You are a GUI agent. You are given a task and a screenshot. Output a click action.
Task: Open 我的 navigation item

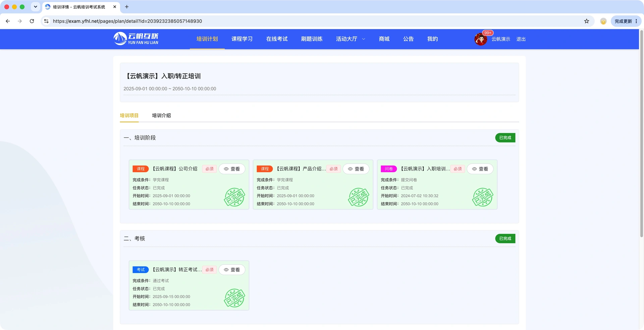click(432, 39)
